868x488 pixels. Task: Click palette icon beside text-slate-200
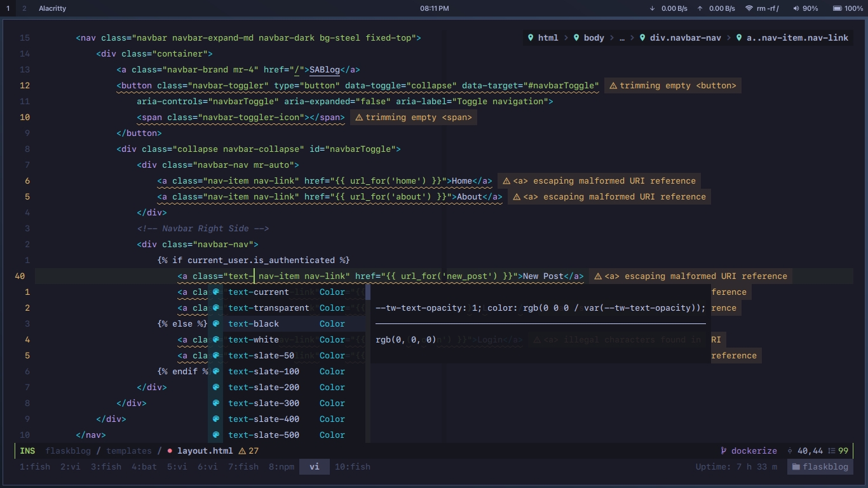(x=216, y=387)
